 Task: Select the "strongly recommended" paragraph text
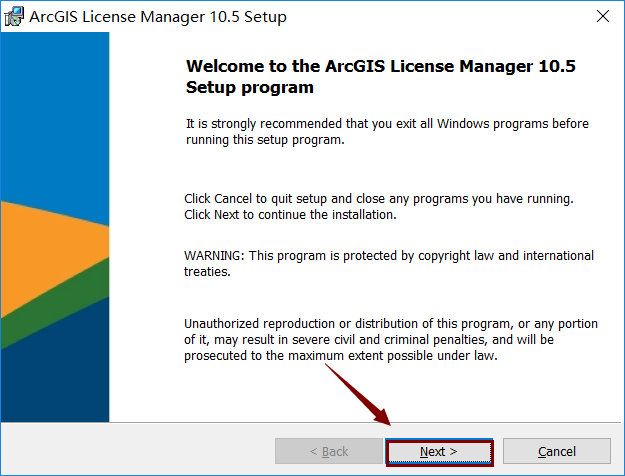[x=387, y=131]
